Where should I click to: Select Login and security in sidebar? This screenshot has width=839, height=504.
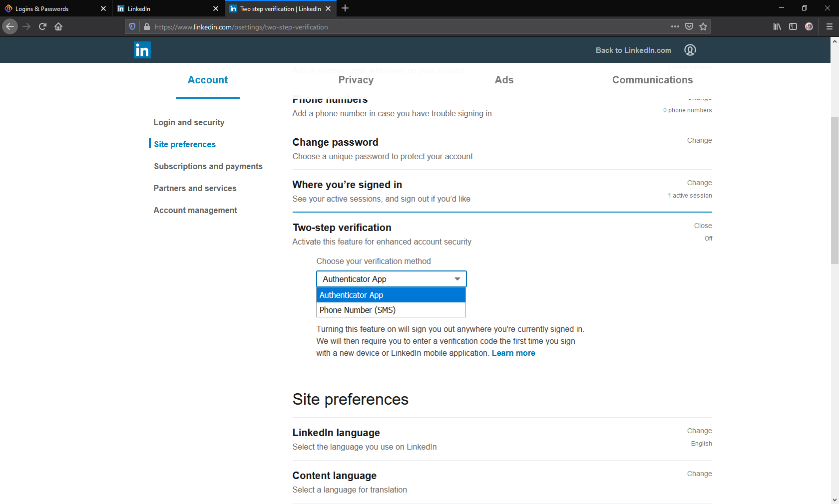coord(189,122)
